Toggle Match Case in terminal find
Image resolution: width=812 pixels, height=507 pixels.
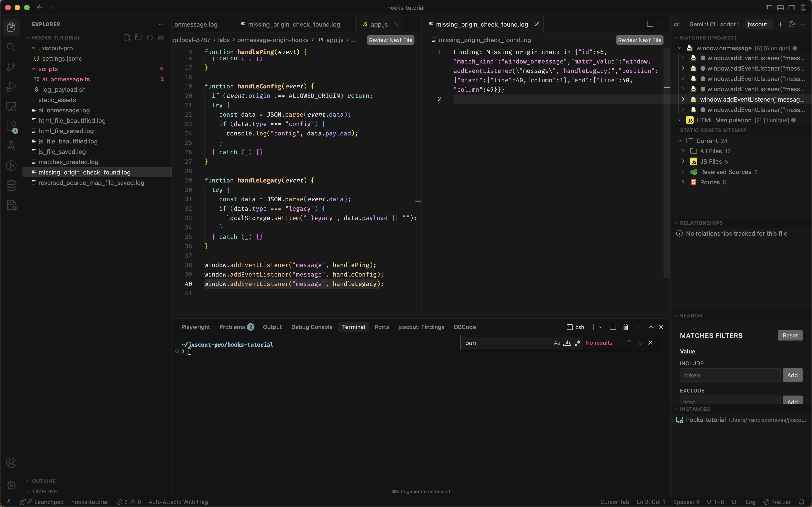[557, 343]
